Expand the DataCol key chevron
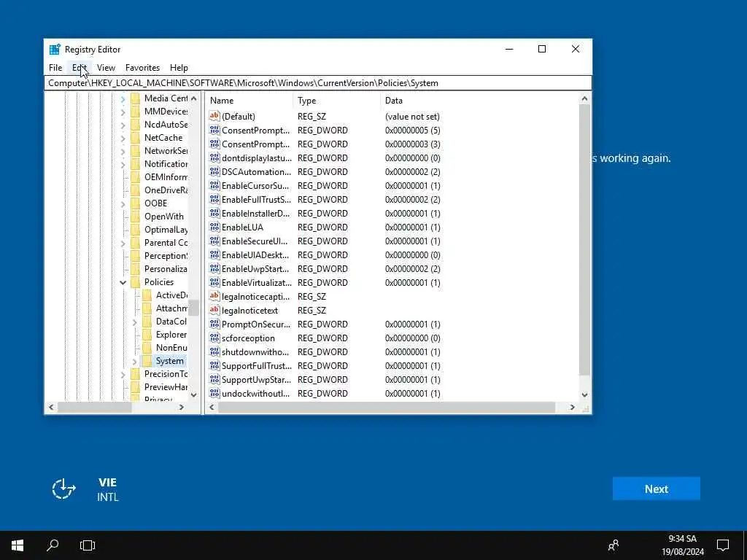 pos(134,322)
